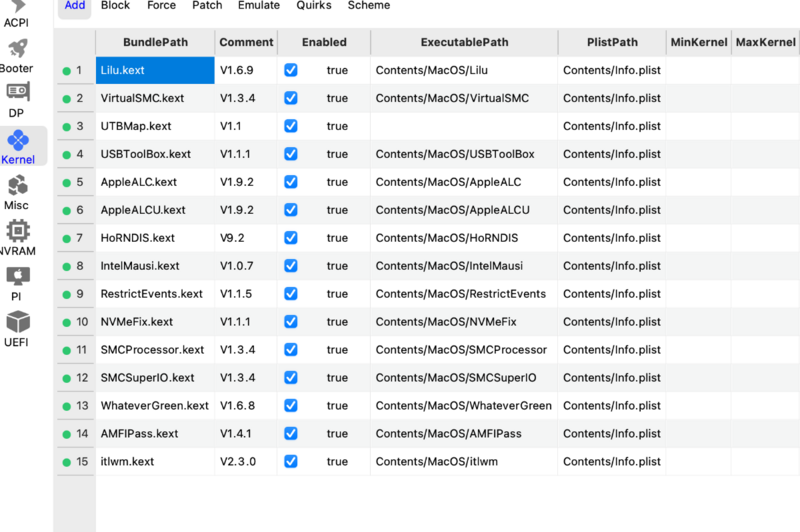Switch to the Patch tab

207,6
